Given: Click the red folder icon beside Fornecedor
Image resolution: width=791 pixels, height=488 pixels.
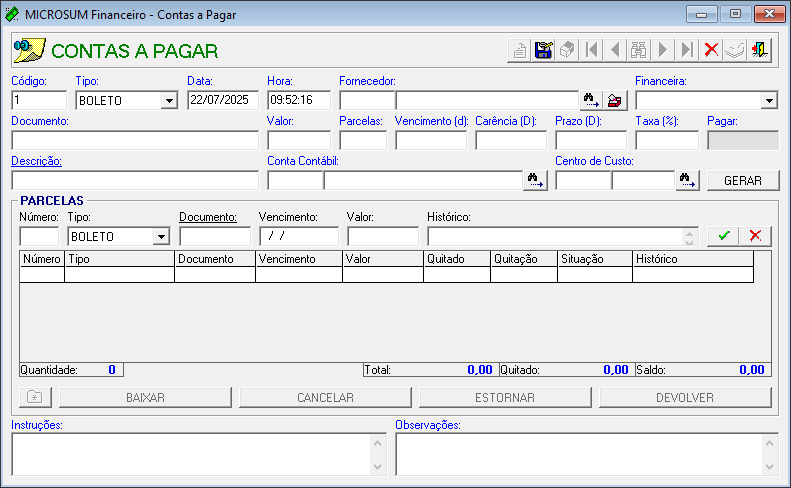Looking at the screenshot, I should [615, 100].
